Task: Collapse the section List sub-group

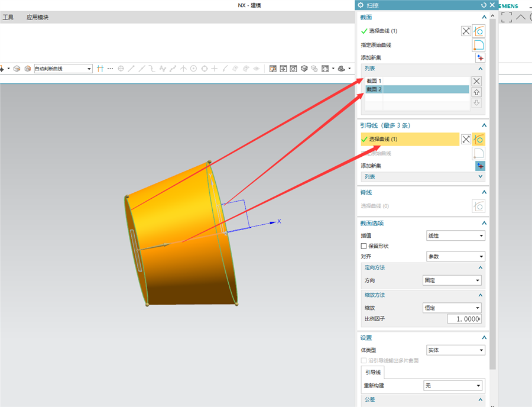Action: click(481, 69)
